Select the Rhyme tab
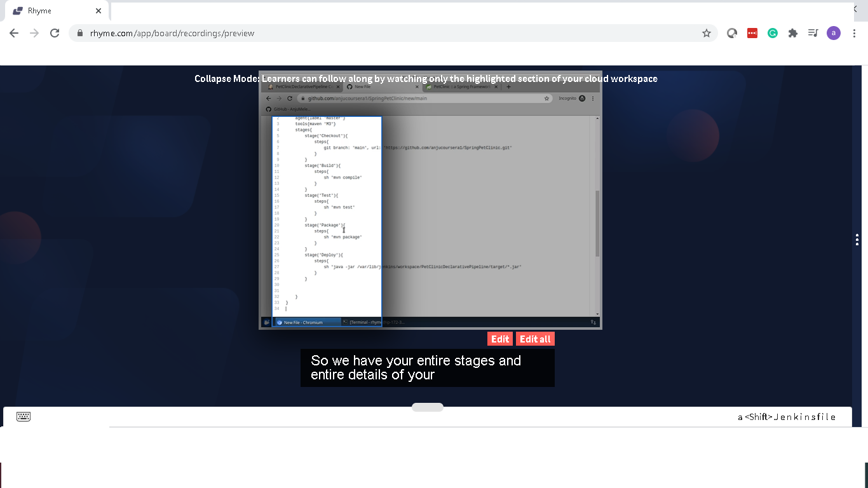Viewport: 868px width, 488px height. click(x=57, y=11)
